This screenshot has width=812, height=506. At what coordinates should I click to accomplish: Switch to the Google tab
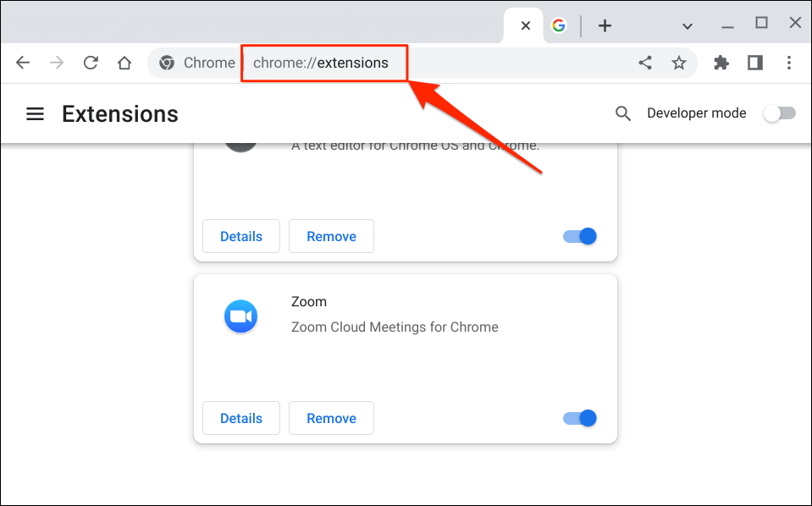559,26
